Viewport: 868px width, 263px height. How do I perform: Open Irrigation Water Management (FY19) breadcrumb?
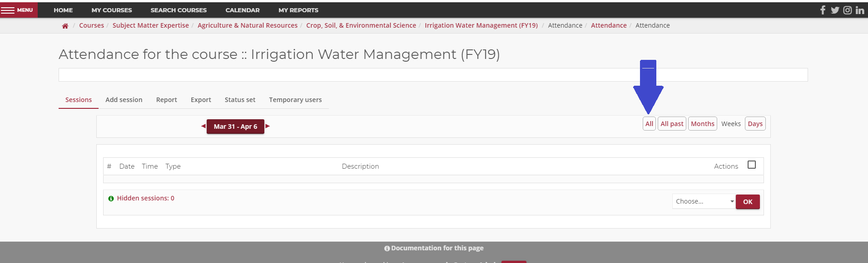click(x=481, y=25)
